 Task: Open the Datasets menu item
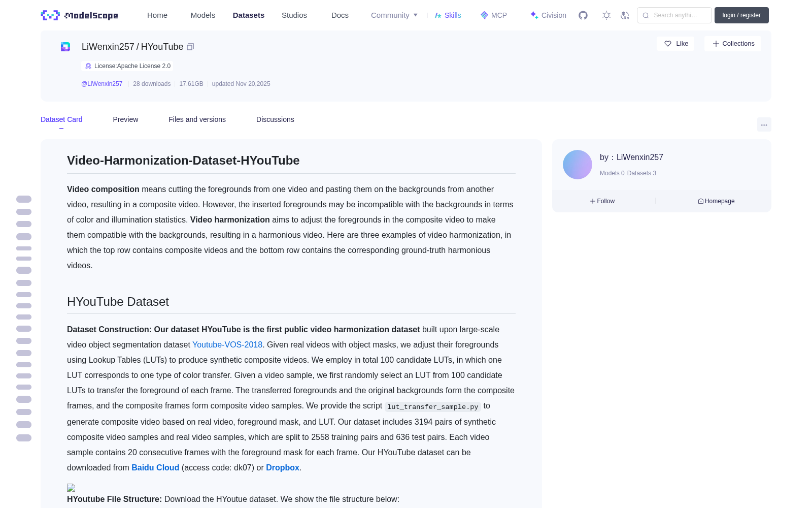point(249,15)
